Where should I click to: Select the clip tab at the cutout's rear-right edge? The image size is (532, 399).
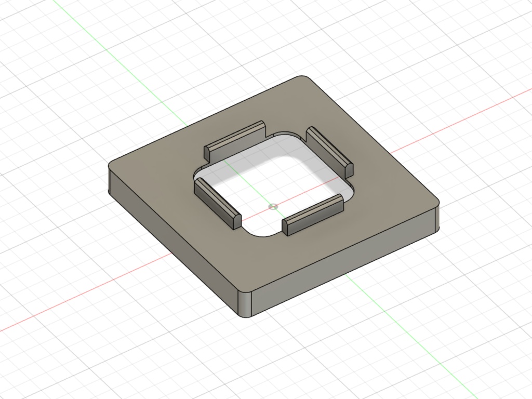pyautogui.click(x=330, y=152)
